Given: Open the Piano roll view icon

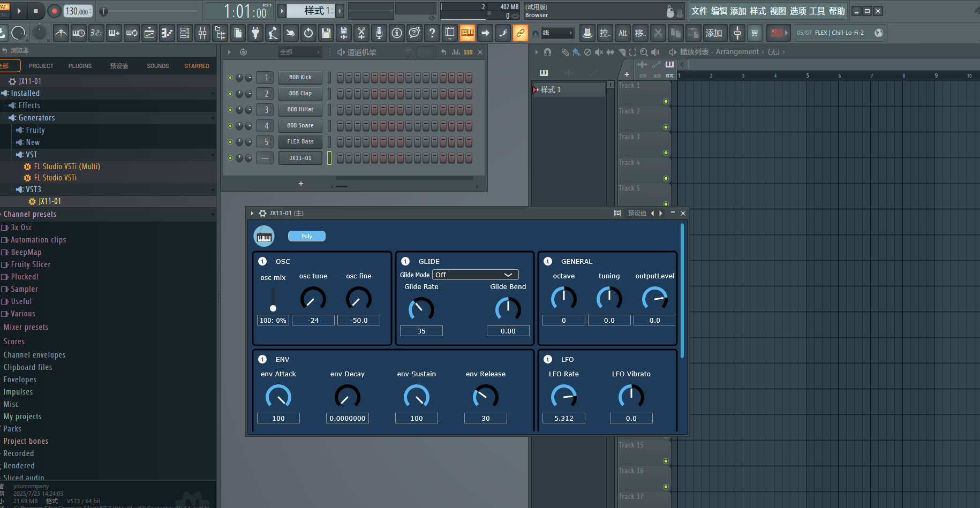Looking at the screenshot, I should (x=167, y=33).
